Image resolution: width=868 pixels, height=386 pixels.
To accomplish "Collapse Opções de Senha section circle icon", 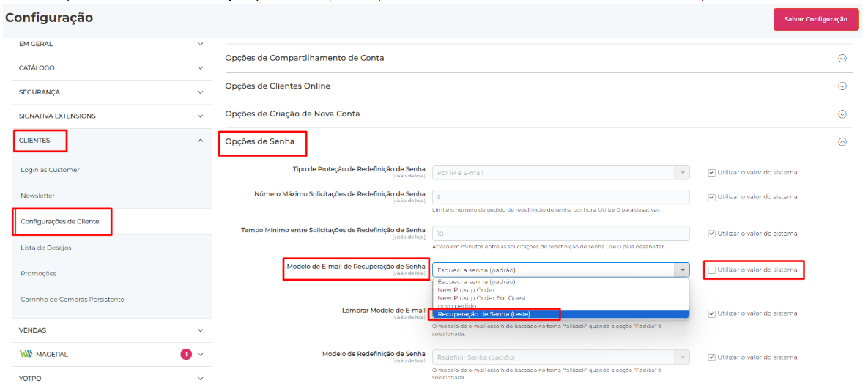I will pyautogui.click(x=842, y=142).
